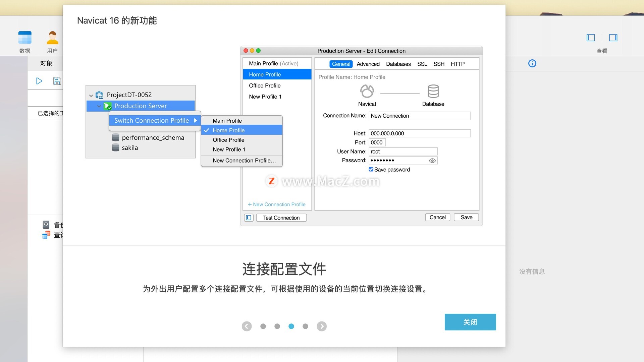Switch to the SSH tab

tap(439, 64)
